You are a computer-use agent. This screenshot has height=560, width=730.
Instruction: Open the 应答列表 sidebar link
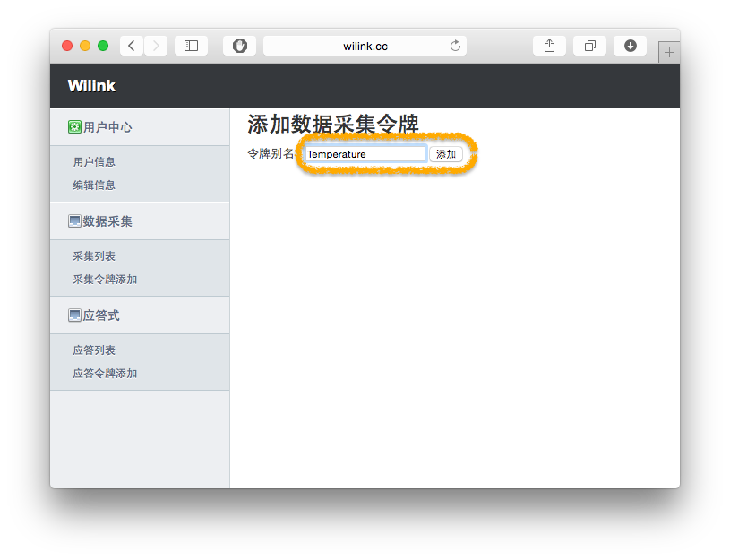pyautogui.click(x=94, y=349)
